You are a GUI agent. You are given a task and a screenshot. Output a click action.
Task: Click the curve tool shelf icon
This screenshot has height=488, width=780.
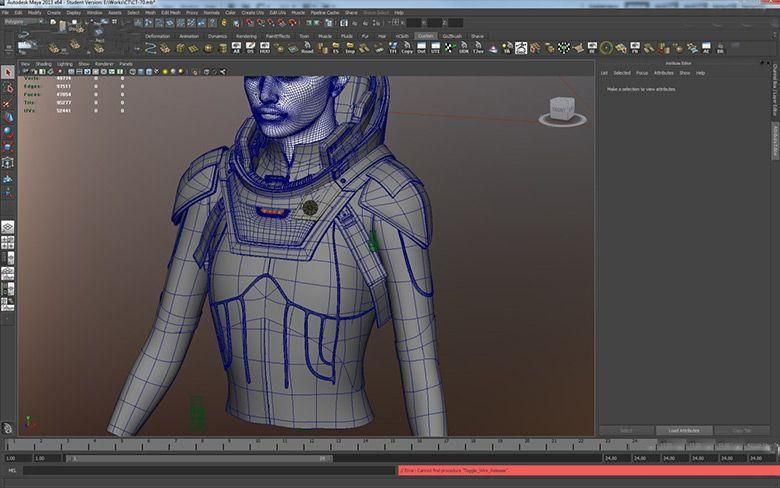click(151, 48)
